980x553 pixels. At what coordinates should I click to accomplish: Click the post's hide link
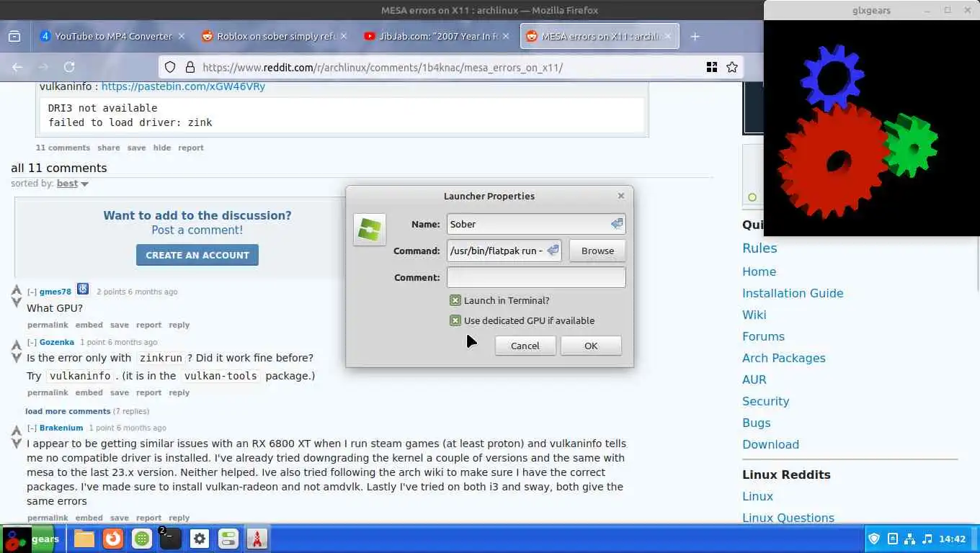[162, 148]
